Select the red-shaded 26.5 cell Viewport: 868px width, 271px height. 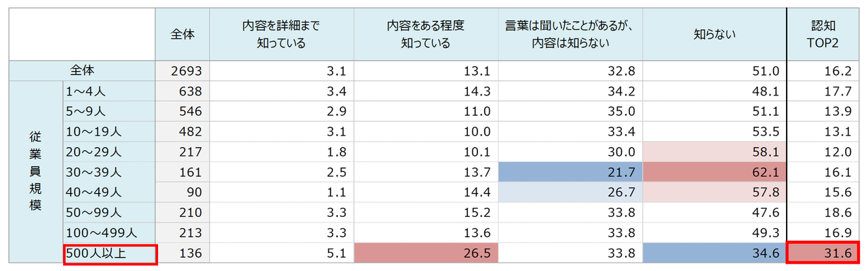pos(425,253)
